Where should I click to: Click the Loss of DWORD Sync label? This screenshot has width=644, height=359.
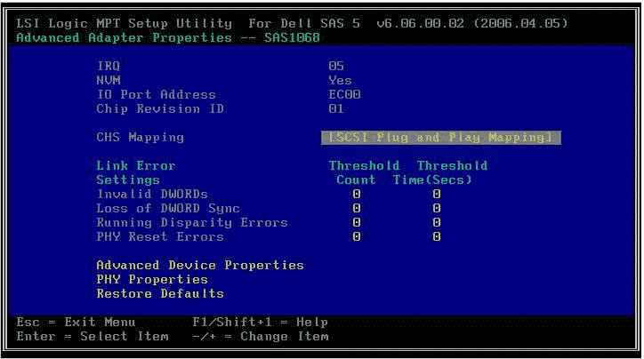coord(168,209)
